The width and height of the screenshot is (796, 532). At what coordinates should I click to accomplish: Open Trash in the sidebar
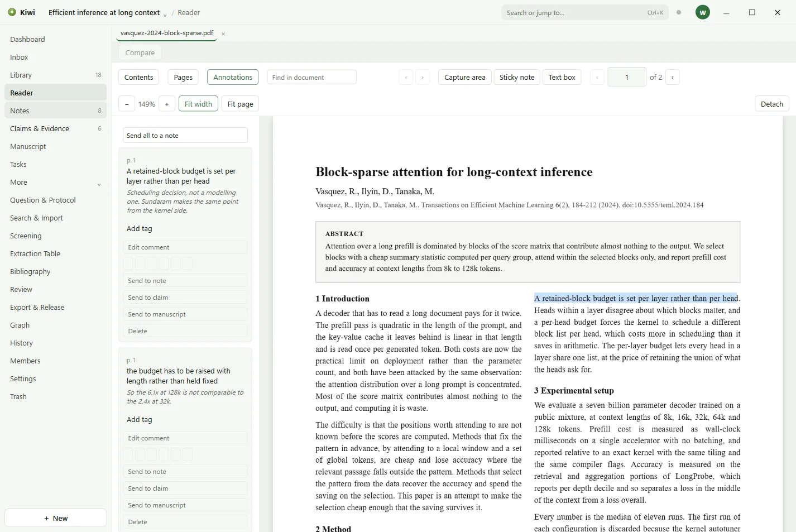coord(55,396)
